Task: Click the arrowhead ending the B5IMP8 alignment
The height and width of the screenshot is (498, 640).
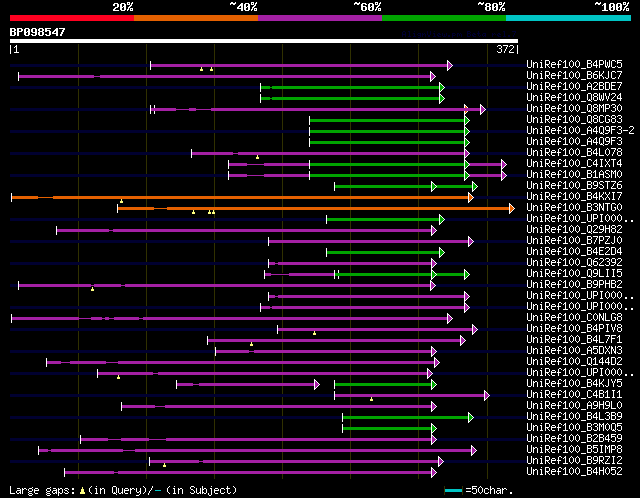Action: point(473,451)
